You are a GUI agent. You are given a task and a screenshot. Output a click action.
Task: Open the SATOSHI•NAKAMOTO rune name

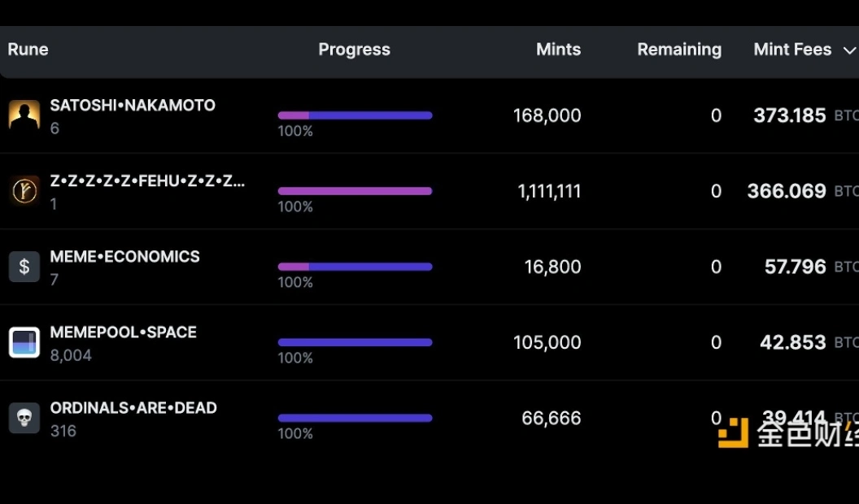[133, 105]
